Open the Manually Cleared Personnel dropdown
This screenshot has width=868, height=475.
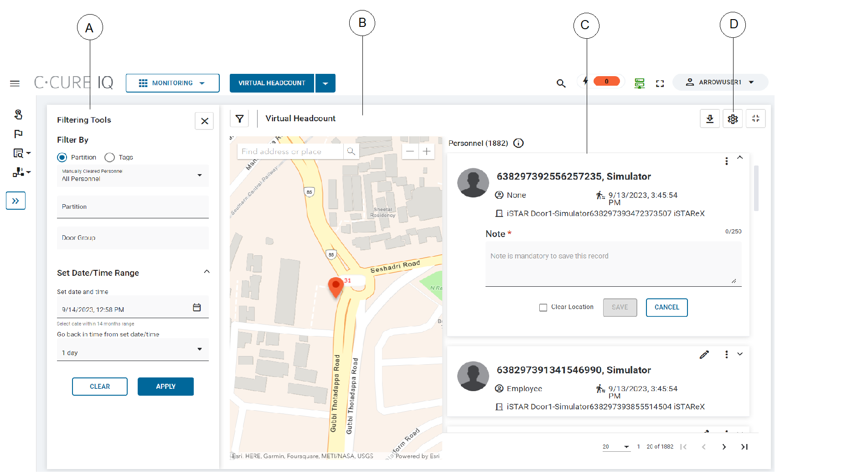pos(132,176)
